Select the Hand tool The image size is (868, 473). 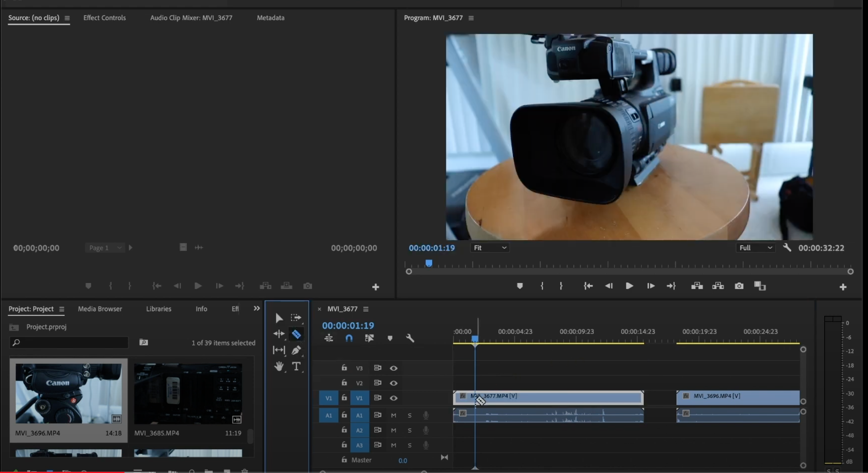279,366
